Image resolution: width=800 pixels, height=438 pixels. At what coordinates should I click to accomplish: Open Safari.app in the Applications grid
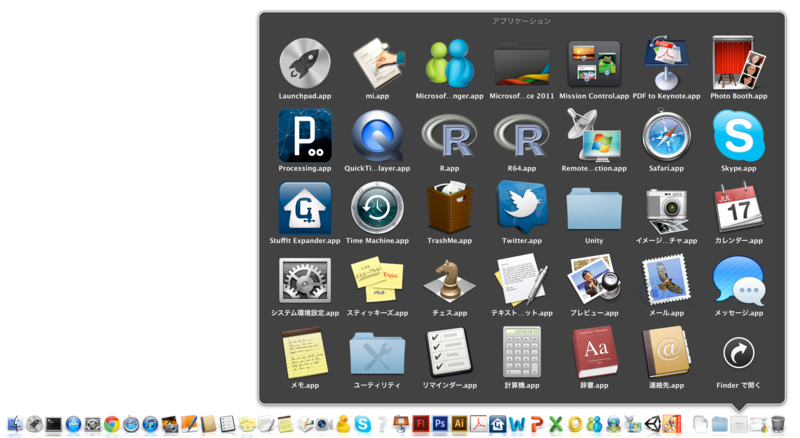coord(666,136)
